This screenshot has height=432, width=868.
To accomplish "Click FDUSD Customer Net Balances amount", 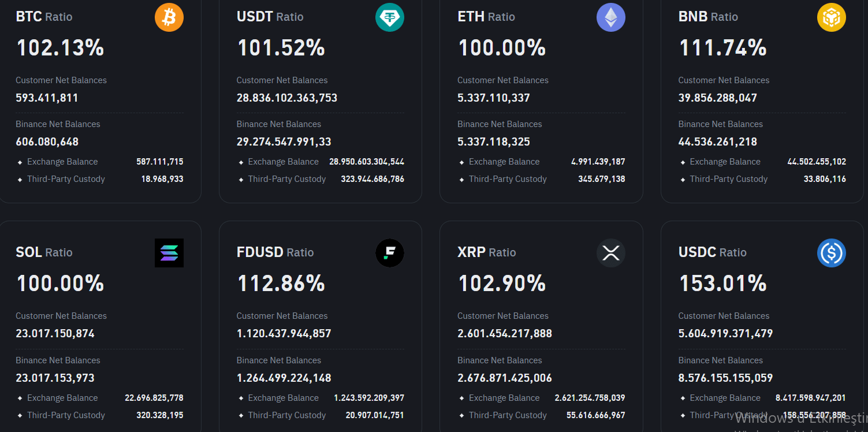I will click(x=284, y=333).
